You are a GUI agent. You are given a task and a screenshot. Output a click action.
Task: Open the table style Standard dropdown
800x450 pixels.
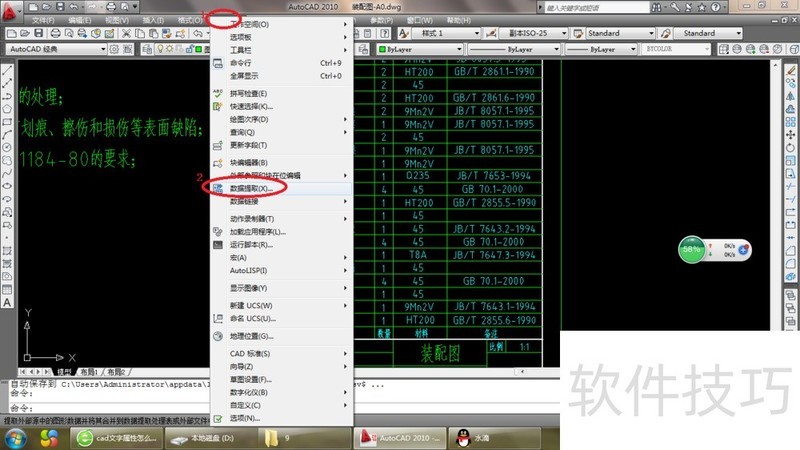pos(620,34)
